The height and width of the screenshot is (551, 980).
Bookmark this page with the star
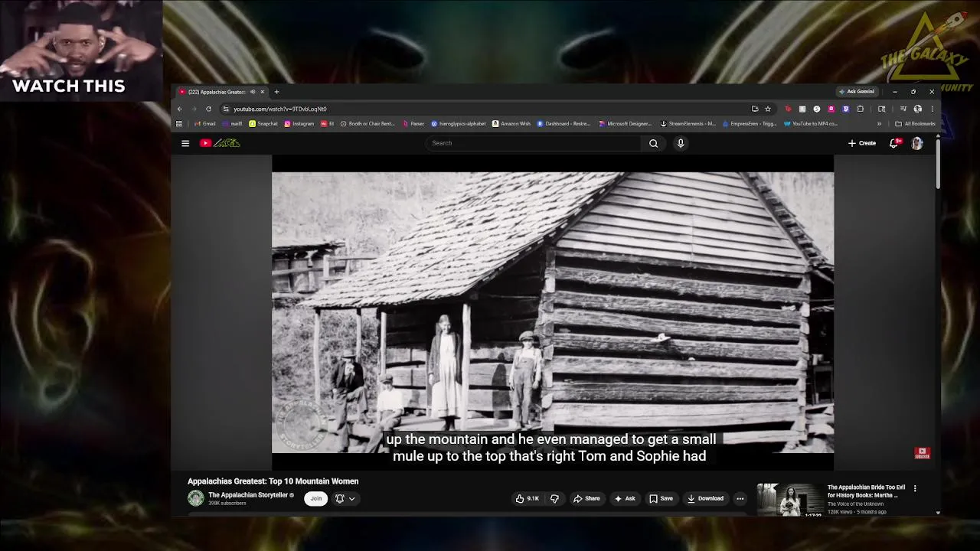(768, 109)
